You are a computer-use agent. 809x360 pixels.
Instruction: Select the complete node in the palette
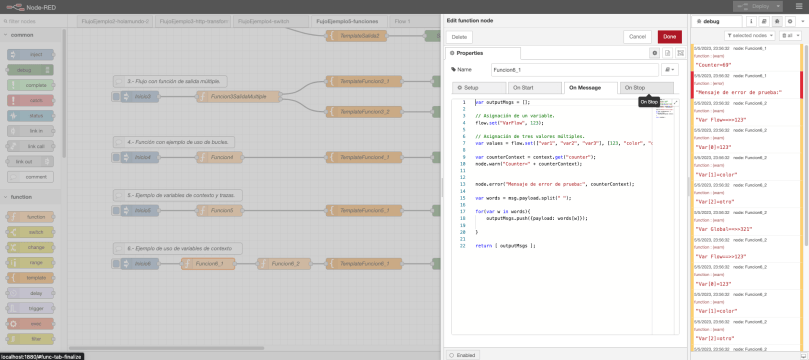click(31, 85)
